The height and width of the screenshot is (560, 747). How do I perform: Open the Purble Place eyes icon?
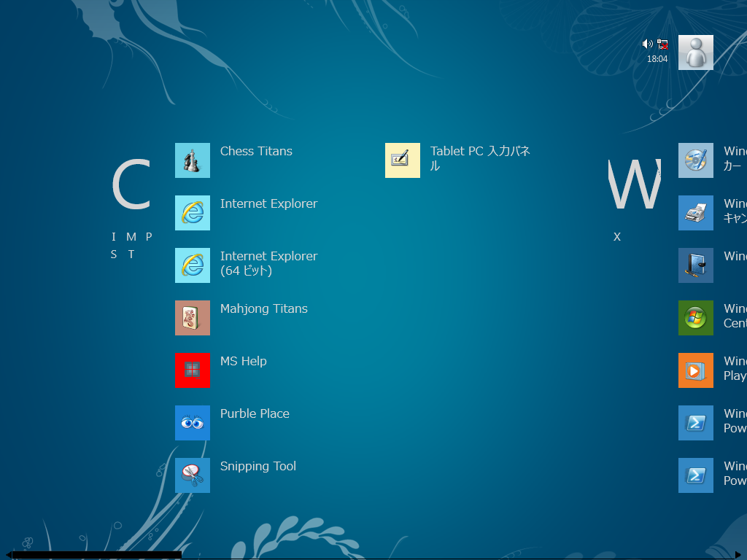pyautogui.click(x=193, y=423)
